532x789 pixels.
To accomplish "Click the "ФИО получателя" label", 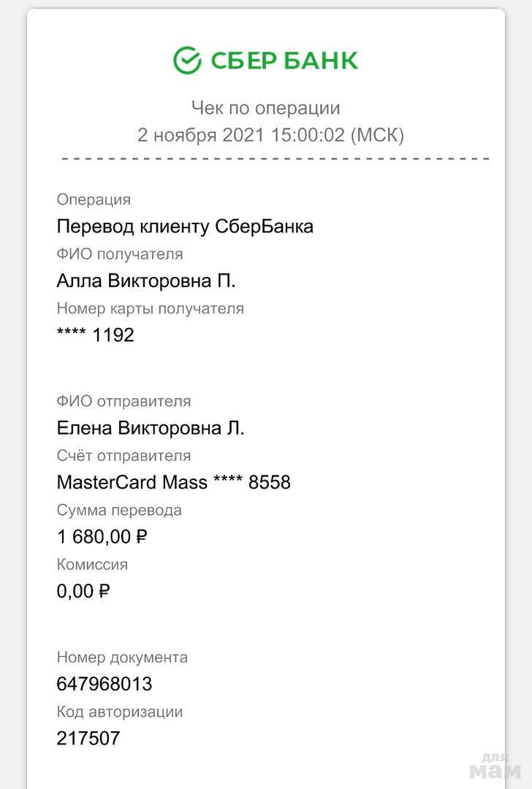I will pyautogui.click(x=120, y=254).
